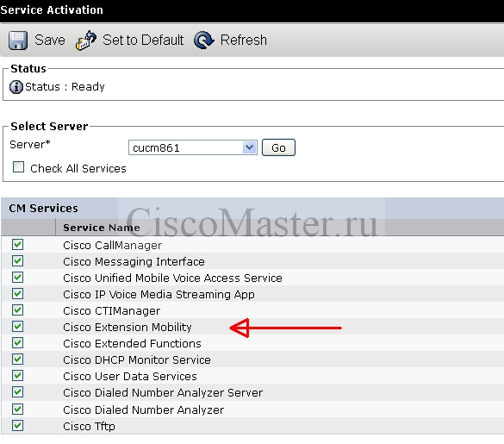
Task: Uncheck the Cisco User Data Services checkbox
Action: click(18, 376)
